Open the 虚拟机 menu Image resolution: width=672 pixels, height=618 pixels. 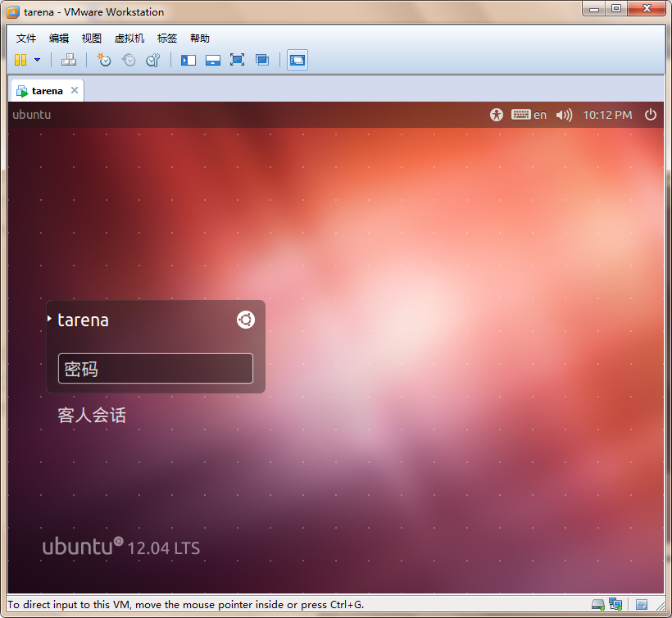[129, 39]
